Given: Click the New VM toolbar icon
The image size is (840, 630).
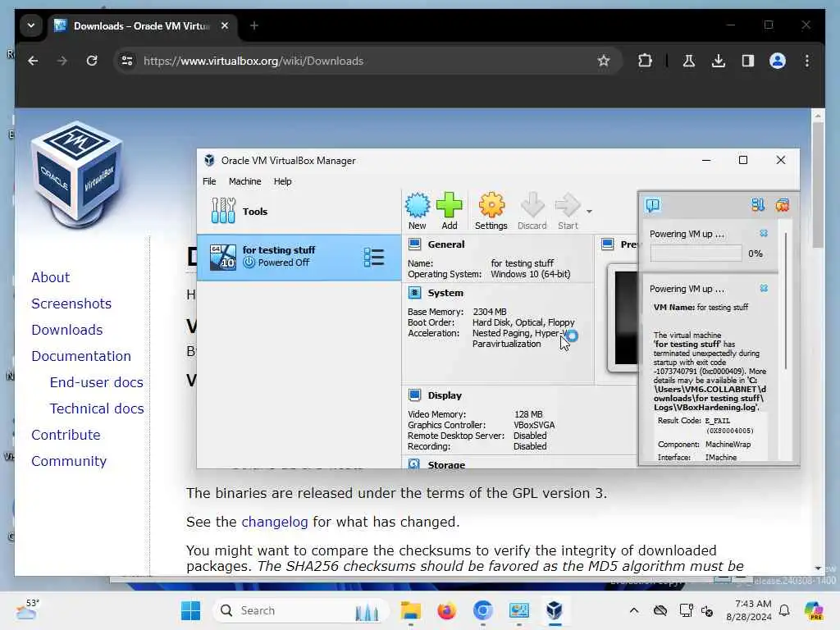Looking at the screenshot, I should click(418, 211).
